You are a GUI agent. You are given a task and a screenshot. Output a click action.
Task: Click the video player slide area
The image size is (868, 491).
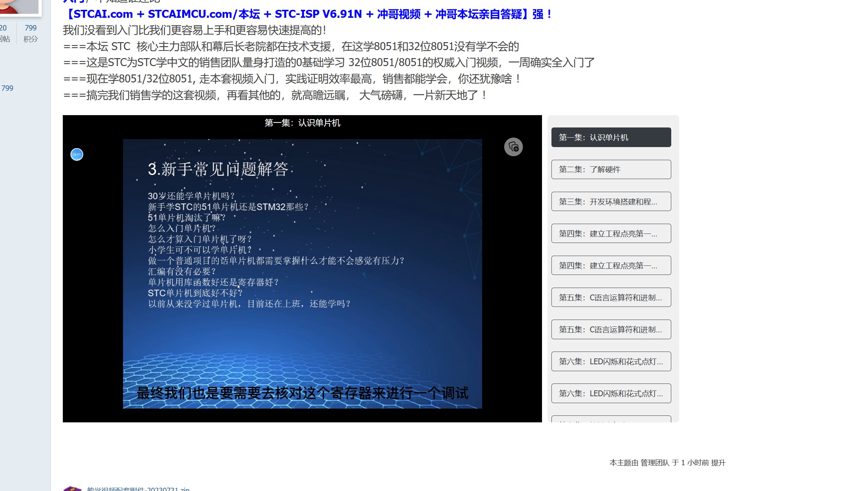coord(302,274)
